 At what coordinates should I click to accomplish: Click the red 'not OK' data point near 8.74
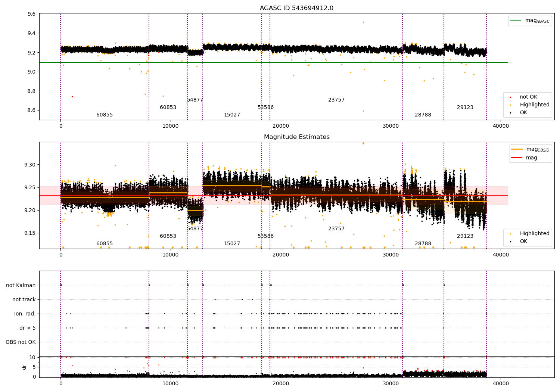pyautogui.click(x=72, y=96)
